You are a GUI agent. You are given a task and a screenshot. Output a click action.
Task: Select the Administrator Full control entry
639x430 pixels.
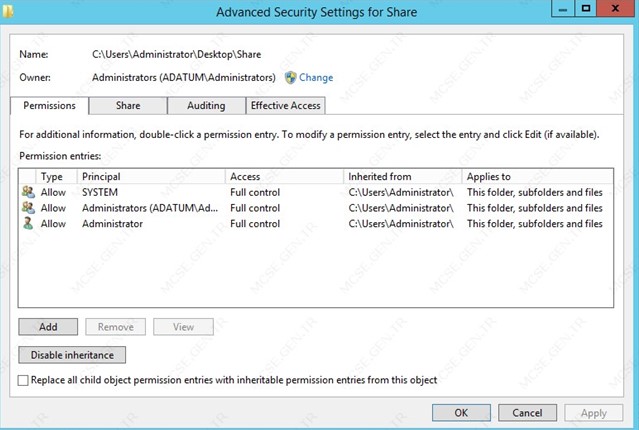coord(315,223)
